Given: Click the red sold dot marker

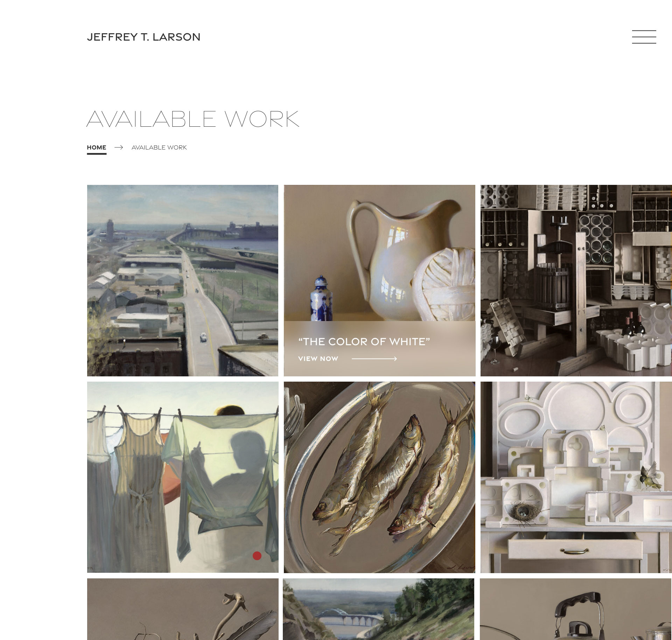Looking at the screenshot, I should click(257, 556).
